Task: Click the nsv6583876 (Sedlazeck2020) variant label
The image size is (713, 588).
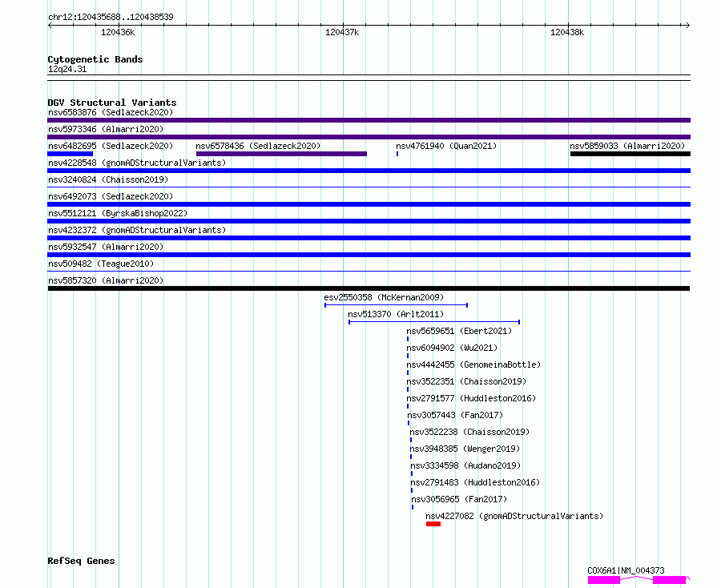Action: pos(111,112)
